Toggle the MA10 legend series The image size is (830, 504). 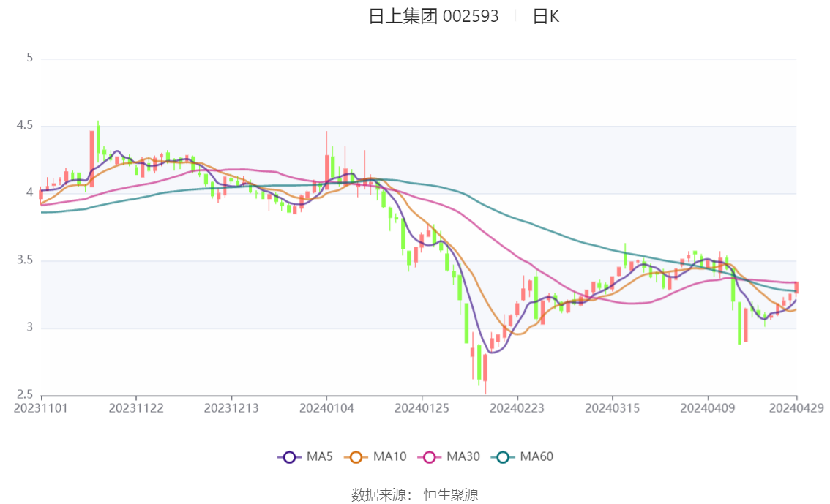pos(375,457)
